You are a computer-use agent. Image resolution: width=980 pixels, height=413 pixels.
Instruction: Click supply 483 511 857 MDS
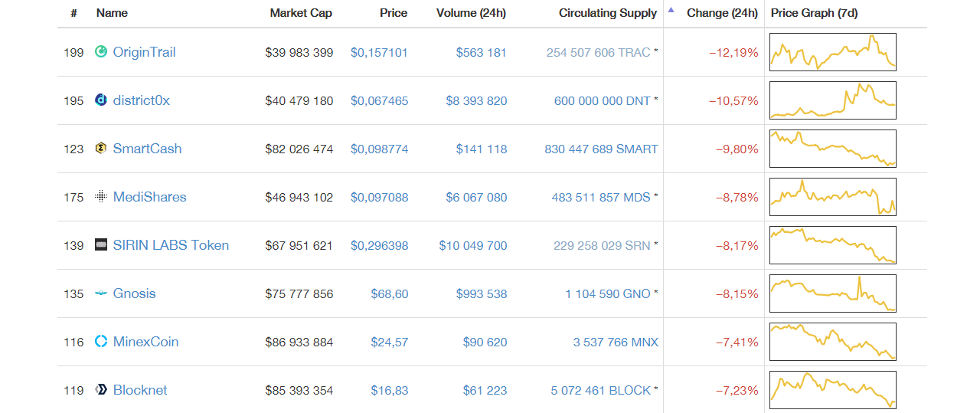tap(601, 197)
